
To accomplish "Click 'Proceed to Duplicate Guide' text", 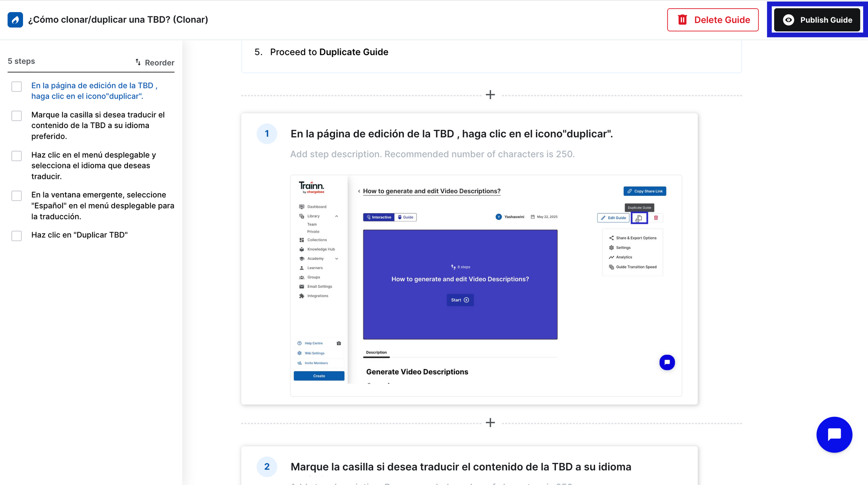I will coord(329,52).
